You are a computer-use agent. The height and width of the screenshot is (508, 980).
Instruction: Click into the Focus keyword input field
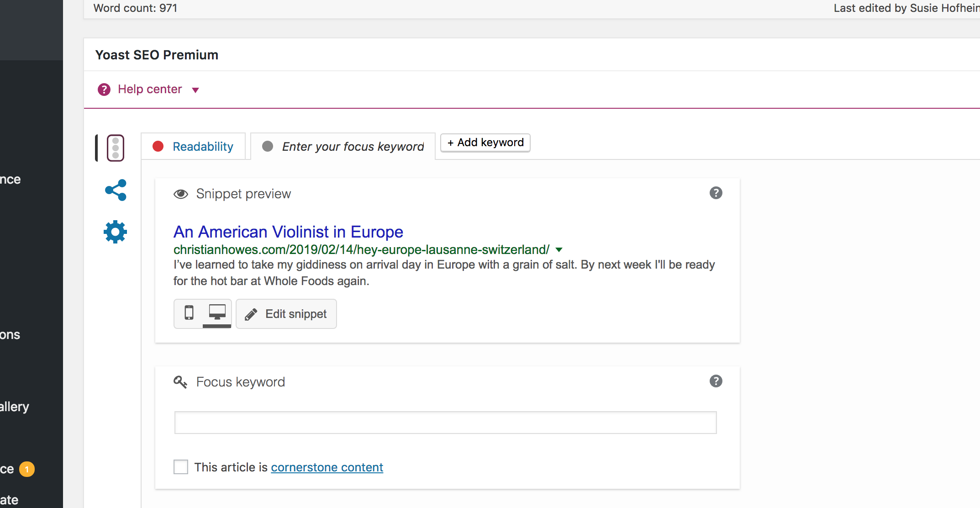coord(445,423)
